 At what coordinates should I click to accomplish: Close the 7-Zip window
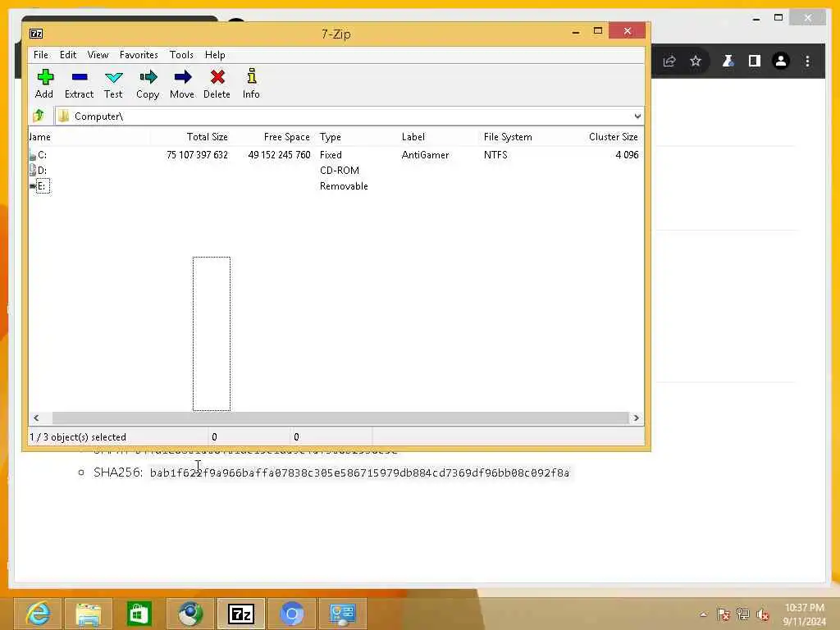click(x=628, y=31)
